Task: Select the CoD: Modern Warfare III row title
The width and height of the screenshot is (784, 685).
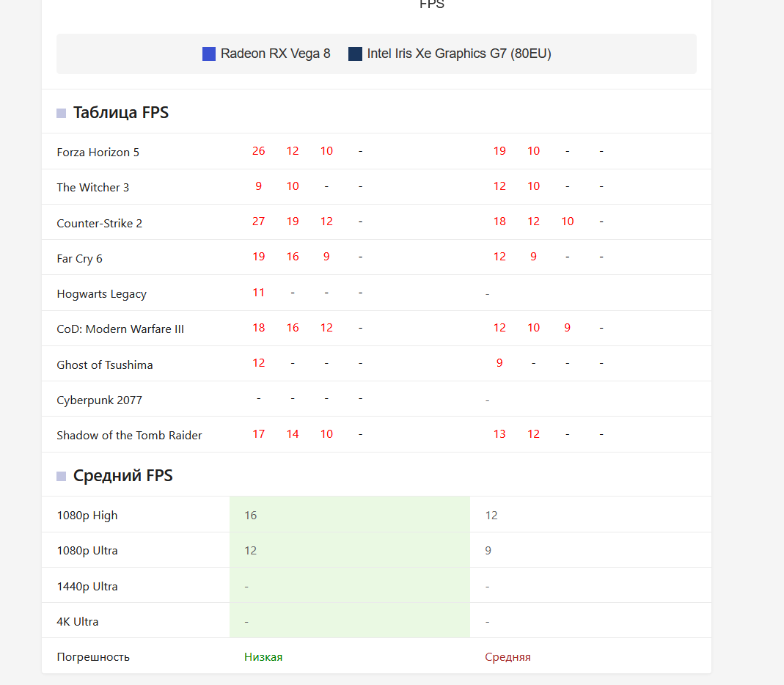Action: click(120, 329)
